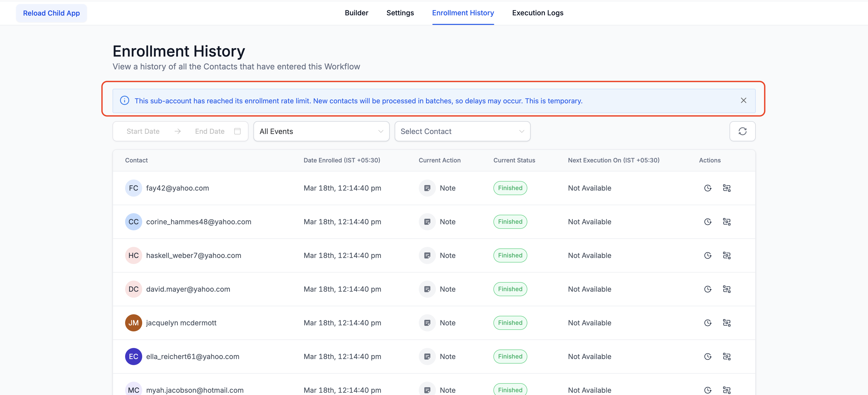
Task: Open the Select Contact dropdown
Action: click(x=462, y=131)
